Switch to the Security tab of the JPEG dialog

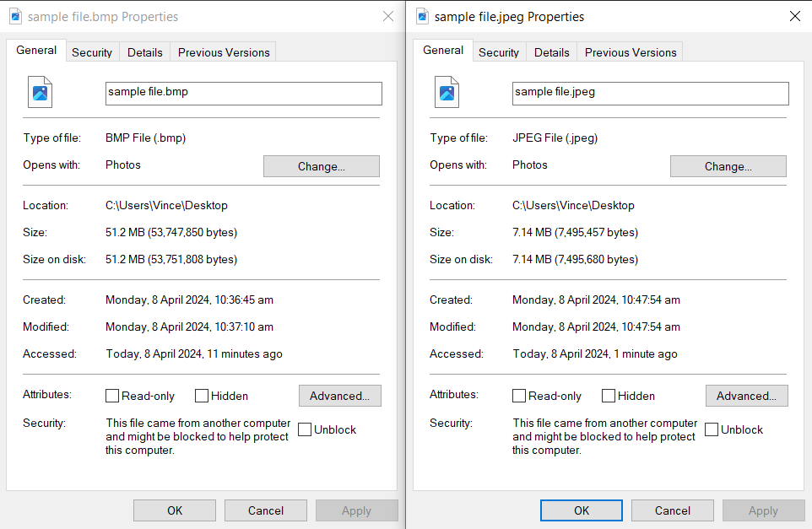[499, 52]
